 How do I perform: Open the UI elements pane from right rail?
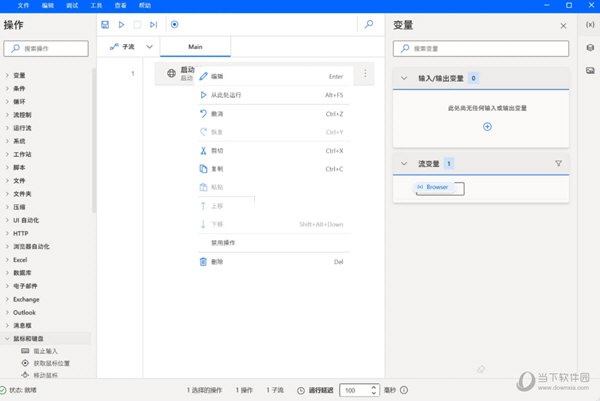pos(590,47)
